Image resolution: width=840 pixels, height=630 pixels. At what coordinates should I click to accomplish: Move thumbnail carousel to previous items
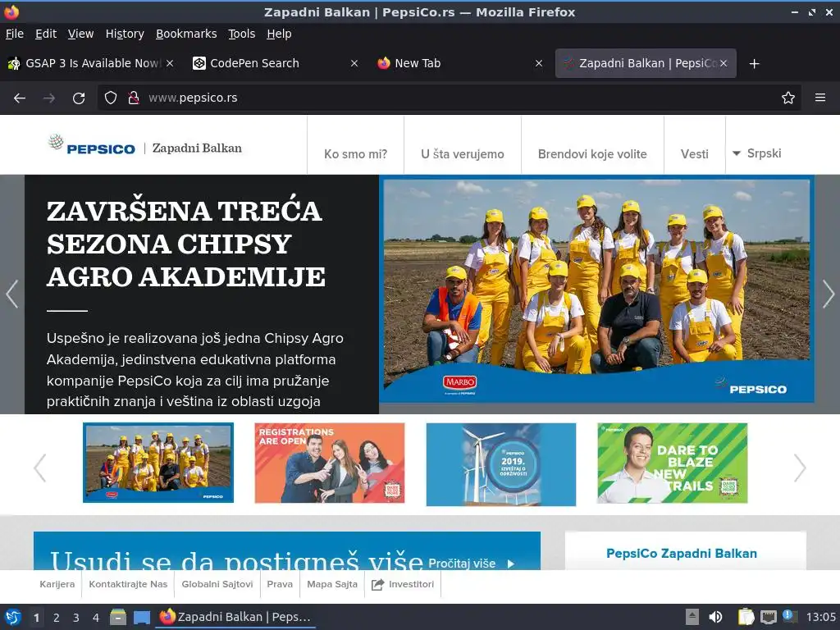(39, 468)
